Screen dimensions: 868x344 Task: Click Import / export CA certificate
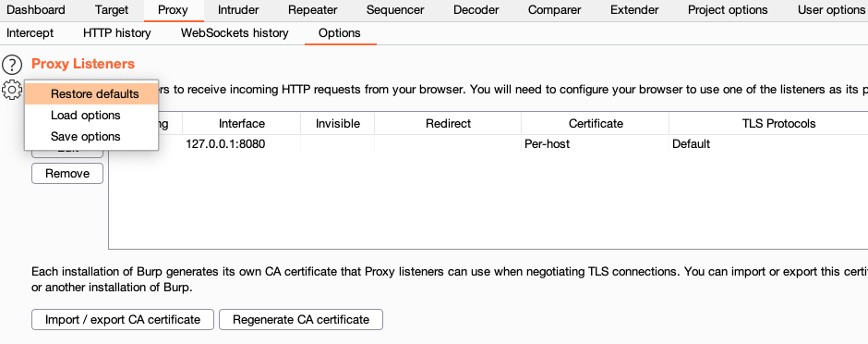point(122,320)
